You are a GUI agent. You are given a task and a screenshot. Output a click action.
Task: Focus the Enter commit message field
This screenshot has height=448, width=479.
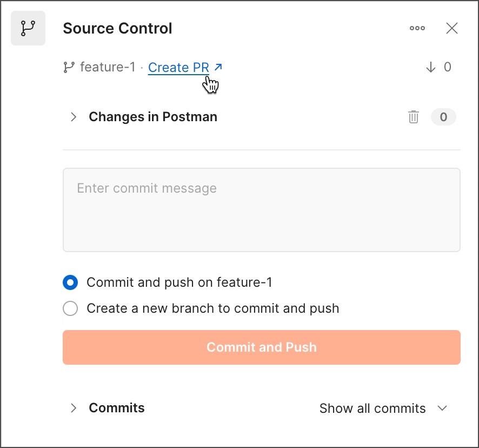coord(262,210)
